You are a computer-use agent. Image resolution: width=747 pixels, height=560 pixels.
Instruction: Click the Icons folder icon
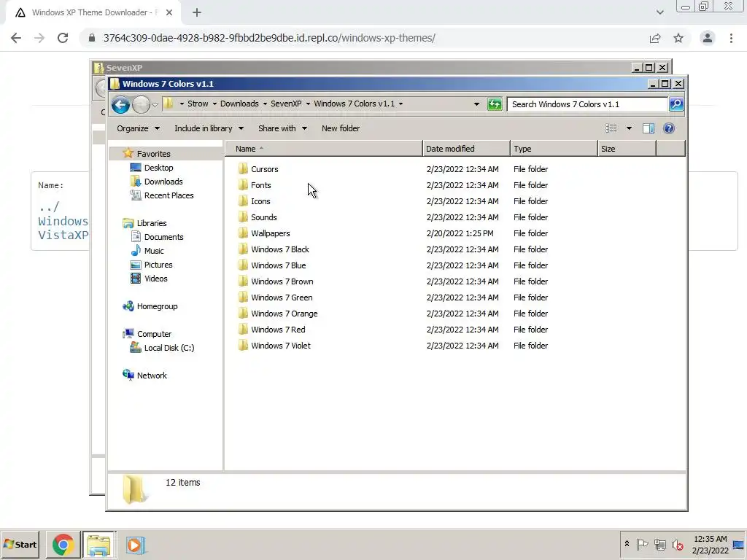point(243,201)
